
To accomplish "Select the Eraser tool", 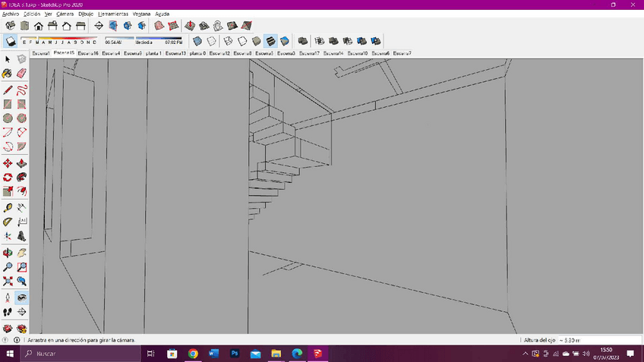I will point(21,74).
